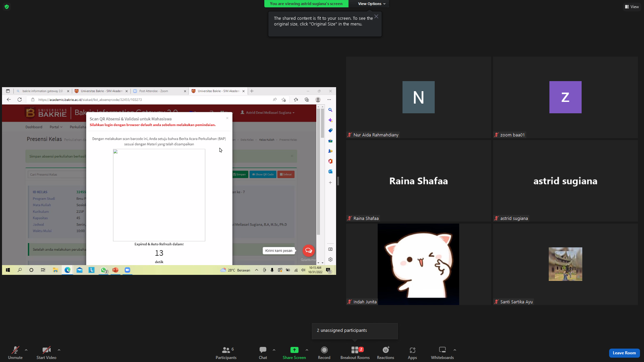
Task: Open PowerPoint from the taskbar
Action: tap(115, 270)
